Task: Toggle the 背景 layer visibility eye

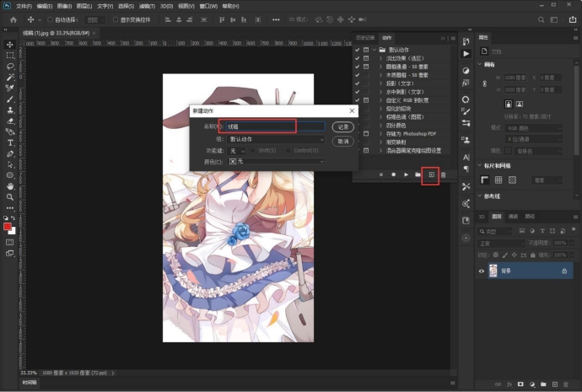Action: click(x=482, y=271)
